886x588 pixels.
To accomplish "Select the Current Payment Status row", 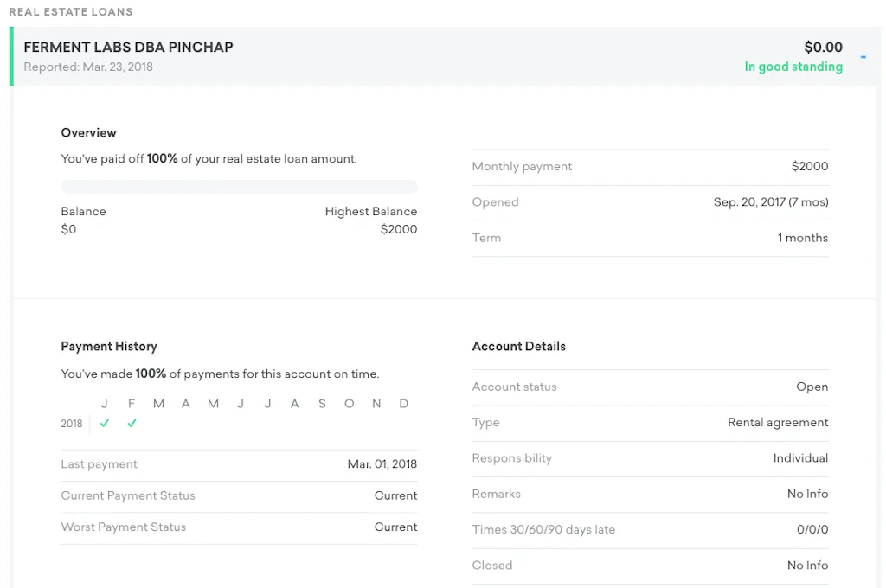I will [x=239, y=495].
